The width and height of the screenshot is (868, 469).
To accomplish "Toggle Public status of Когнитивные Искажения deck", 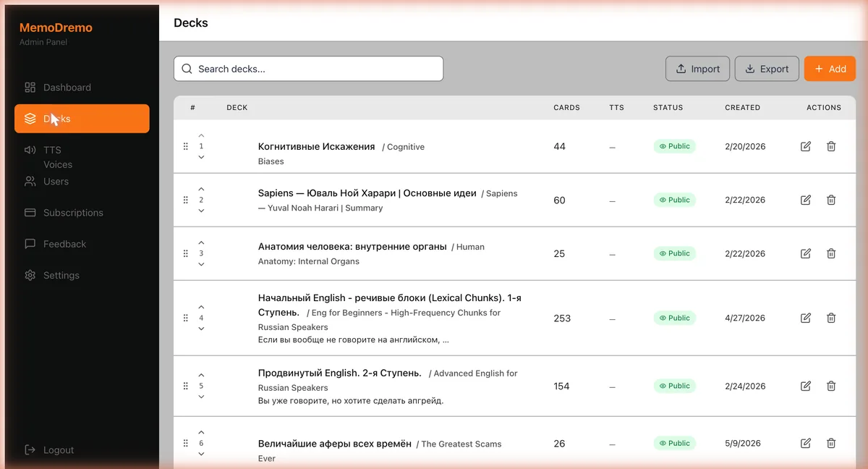I will coord(675,146).
